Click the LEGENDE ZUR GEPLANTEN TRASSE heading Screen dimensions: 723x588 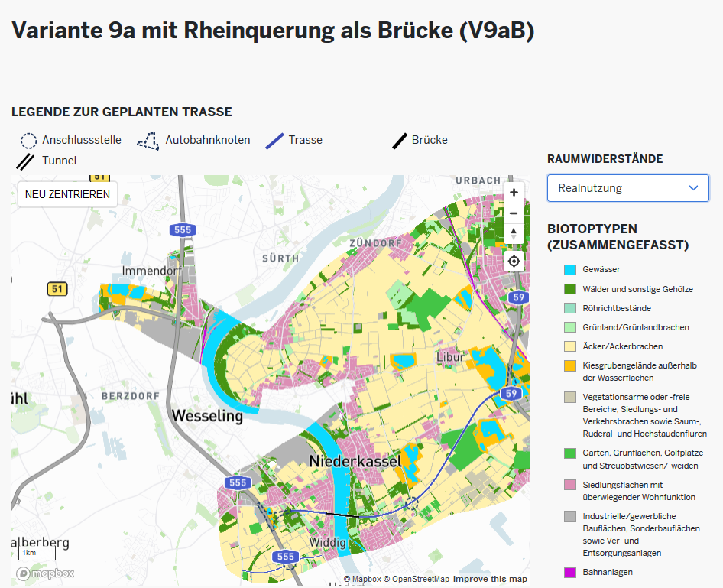tap(122, 112)
